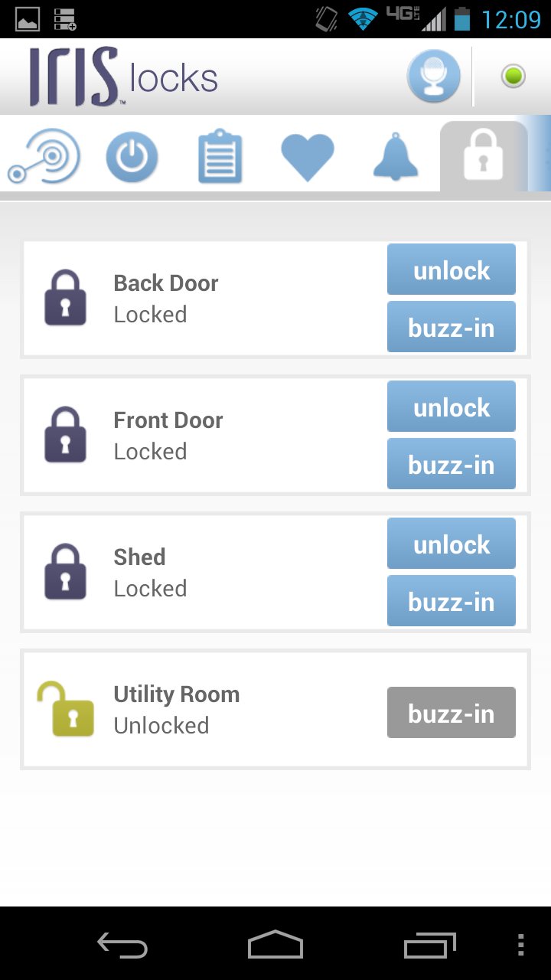551x980 pixels.
Task: Open the clipboard list tab icon
Action: click(x=220, y=157)
